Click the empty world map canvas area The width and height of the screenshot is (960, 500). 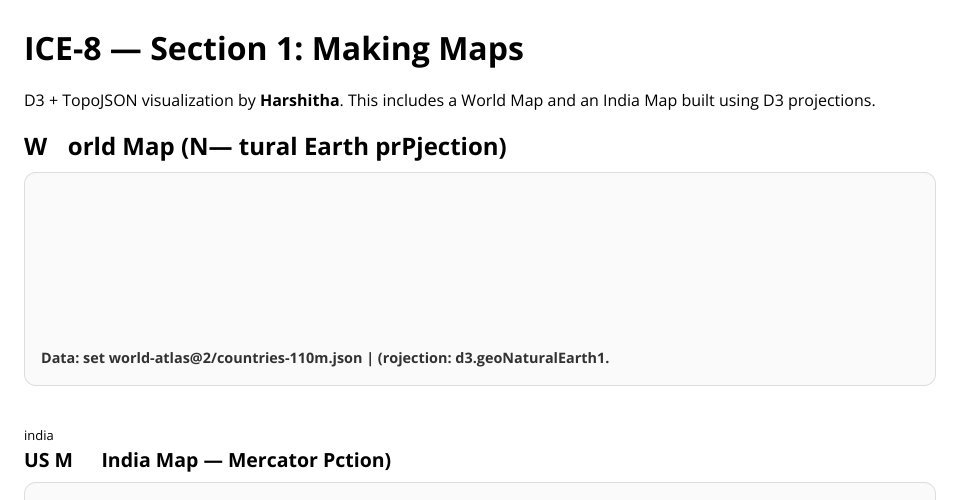[x=479, y=260]
